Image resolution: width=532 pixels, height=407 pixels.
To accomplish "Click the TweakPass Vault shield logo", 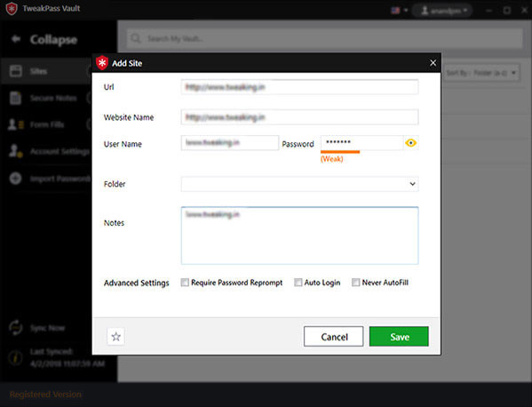I will click(12, 9).
